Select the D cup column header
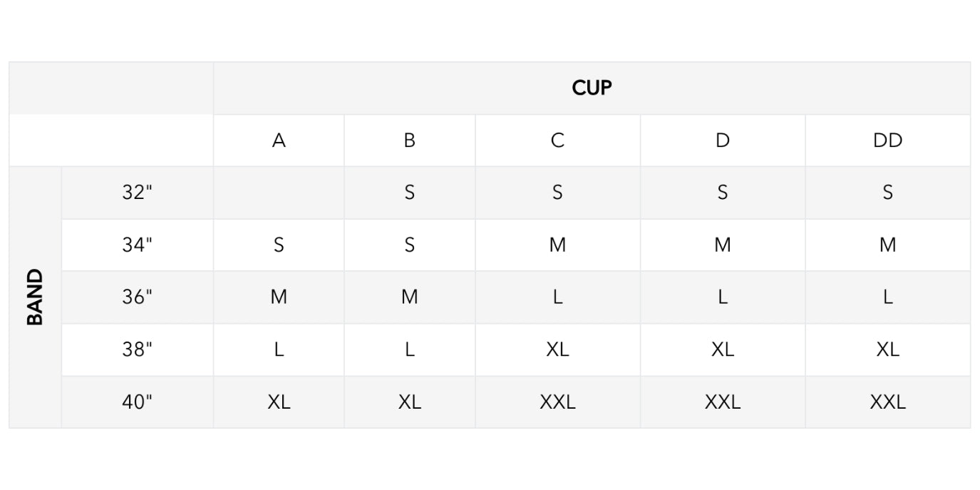 click(x=722, y=141)
